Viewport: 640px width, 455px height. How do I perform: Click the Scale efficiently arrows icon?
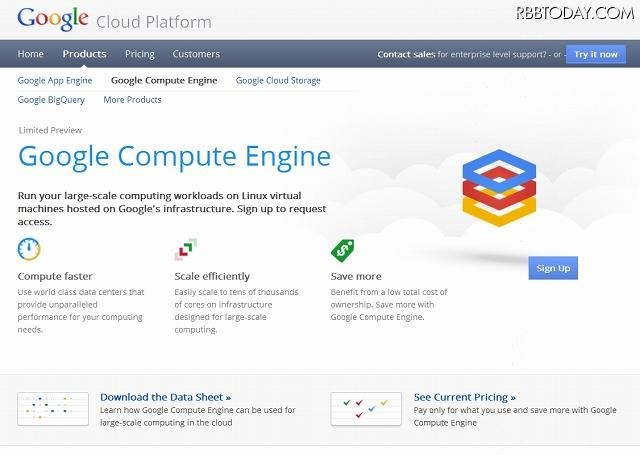186,249
